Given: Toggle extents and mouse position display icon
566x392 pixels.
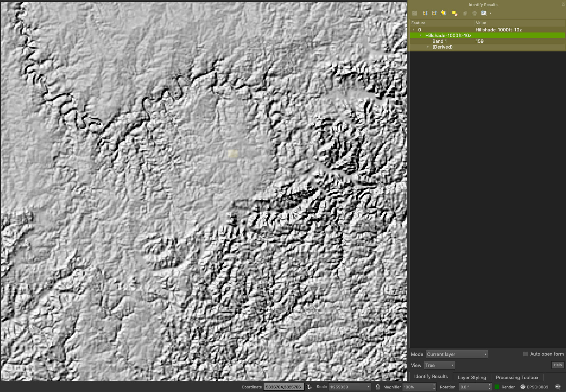Looking at the screenshot, I should tap(309, 387).
